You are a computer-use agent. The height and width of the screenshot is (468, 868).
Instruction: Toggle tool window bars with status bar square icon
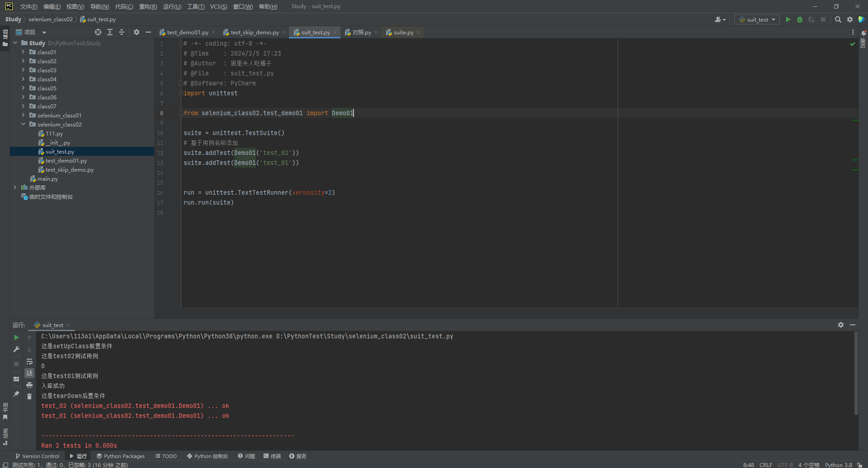coord(5,465)
